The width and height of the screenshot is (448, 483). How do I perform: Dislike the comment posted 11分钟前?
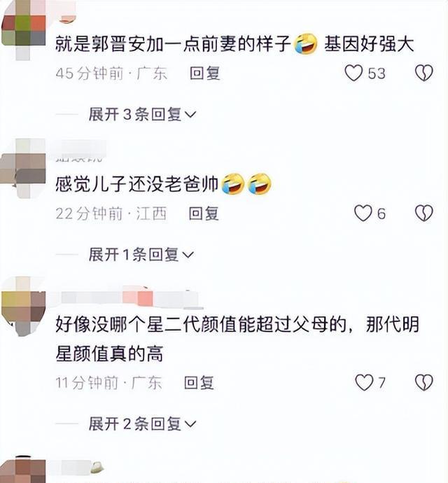424,383
